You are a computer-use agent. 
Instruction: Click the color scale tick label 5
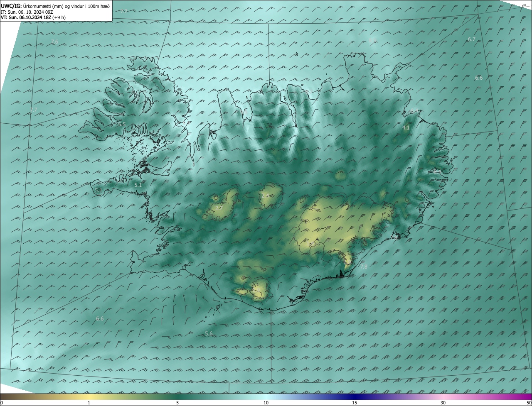point(177,403)
